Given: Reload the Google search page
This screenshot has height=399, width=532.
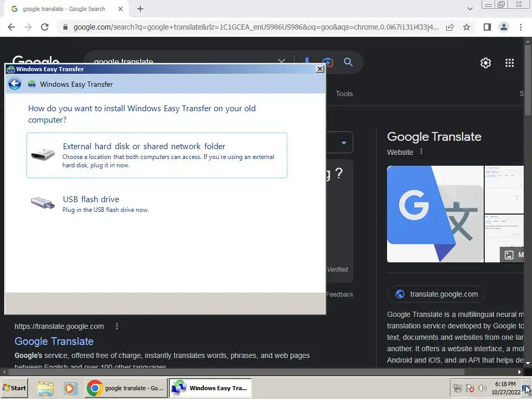Looking at the screenshot, I should pos(45,27).
